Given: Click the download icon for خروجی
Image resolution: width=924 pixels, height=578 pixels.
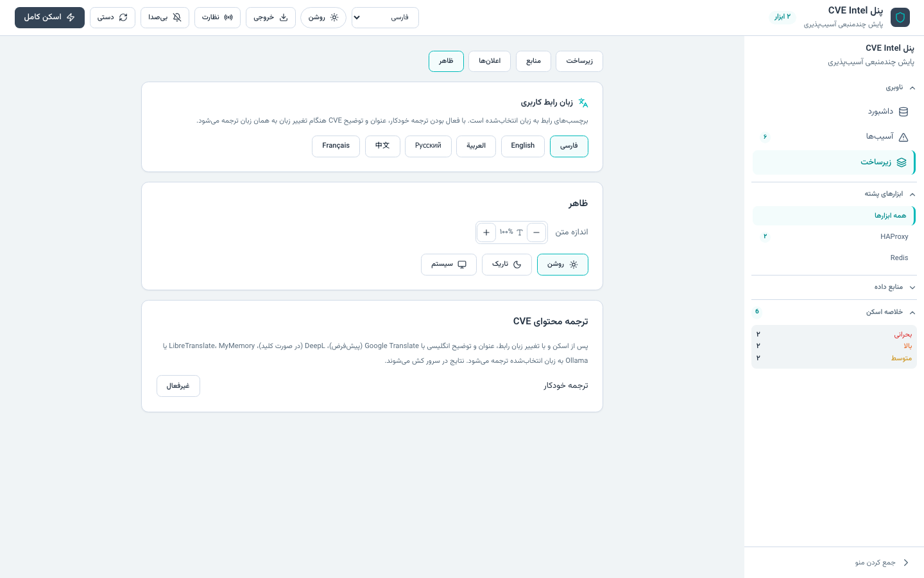Looking at the screenshot, I should (x=284, y=17).
